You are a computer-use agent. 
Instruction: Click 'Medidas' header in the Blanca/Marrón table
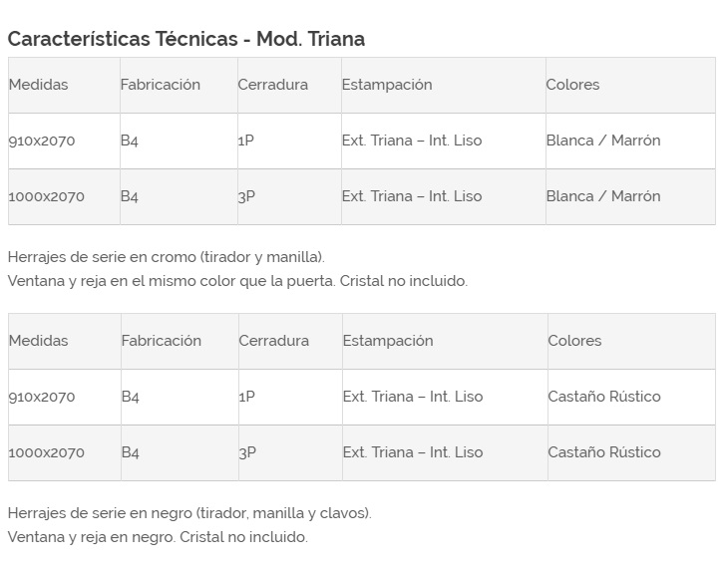pos(39,85)
